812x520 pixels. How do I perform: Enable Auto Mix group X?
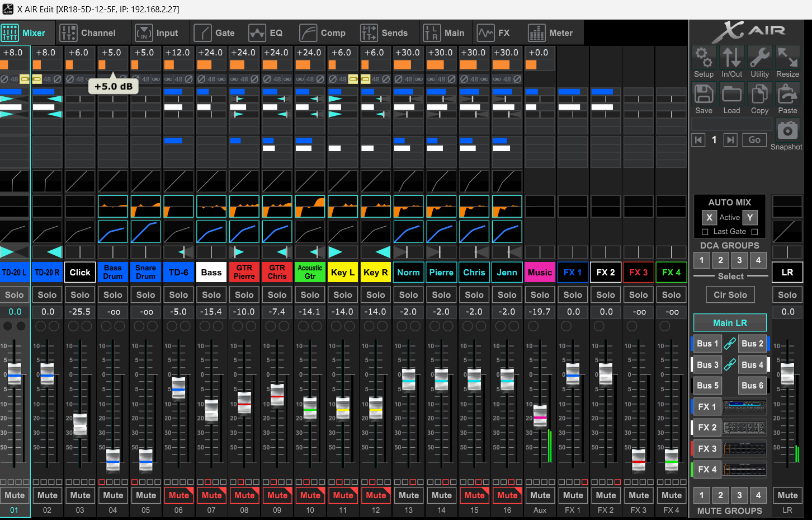(709, 217)
